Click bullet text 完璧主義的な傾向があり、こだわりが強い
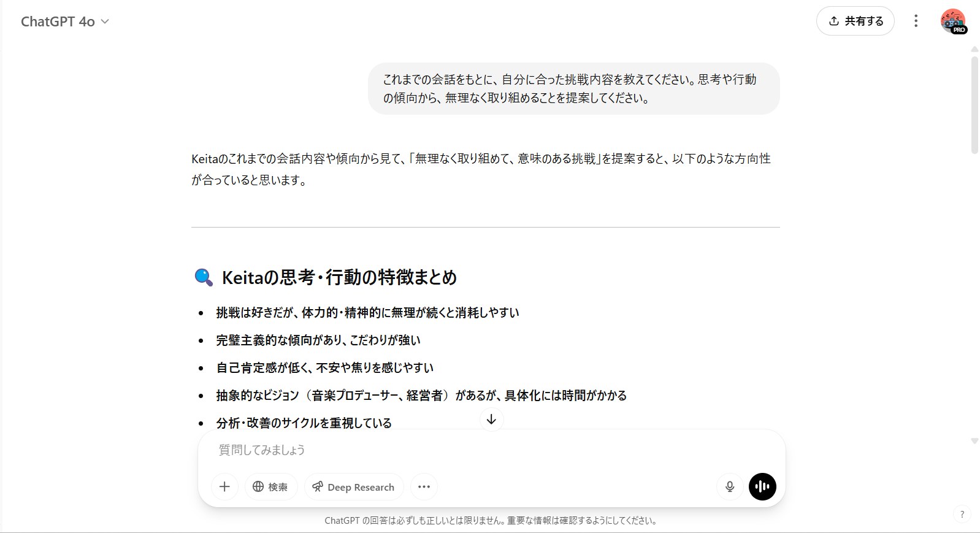This screenshot has width=980, height=533. 318,340
